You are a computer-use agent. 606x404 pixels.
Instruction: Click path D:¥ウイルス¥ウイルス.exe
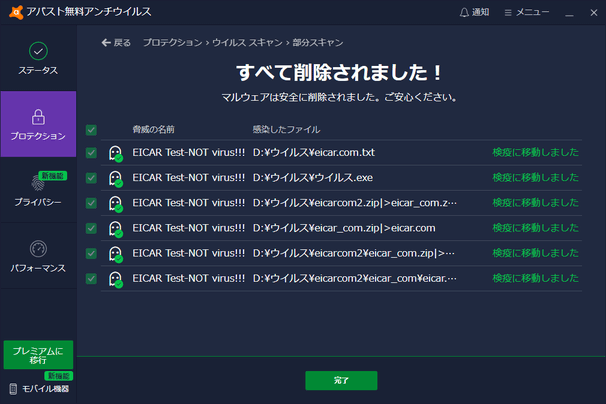click(313, 178)
